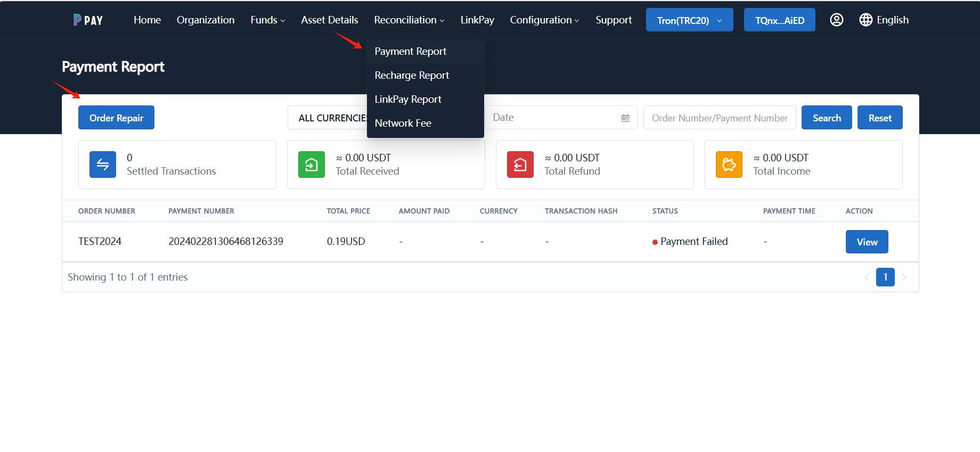View order TEST2024 details
The image size is (980, 452).
867,242
